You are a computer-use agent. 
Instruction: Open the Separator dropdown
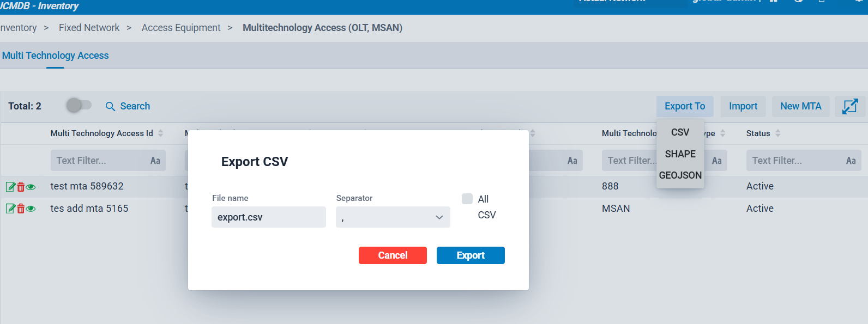[x=393, y=217]
